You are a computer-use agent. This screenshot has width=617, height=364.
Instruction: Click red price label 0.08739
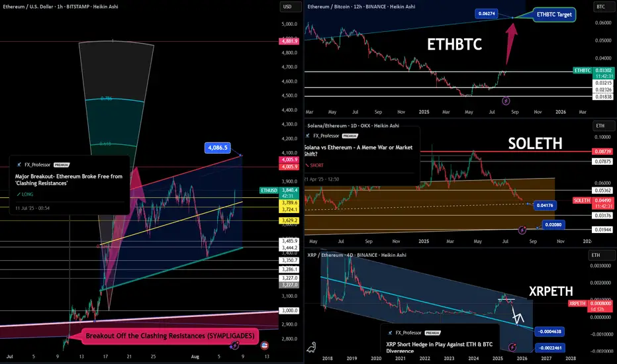603,152
